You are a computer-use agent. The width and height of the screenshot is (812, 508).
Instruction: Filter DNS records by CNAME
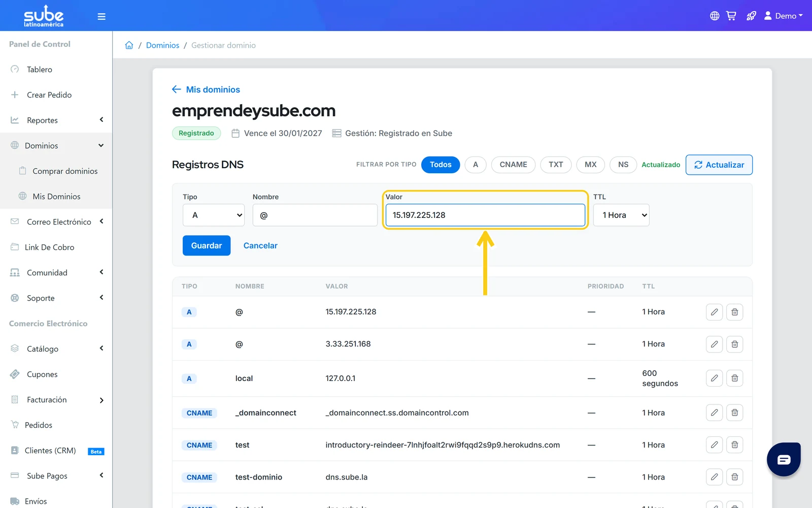click(513, 165)
